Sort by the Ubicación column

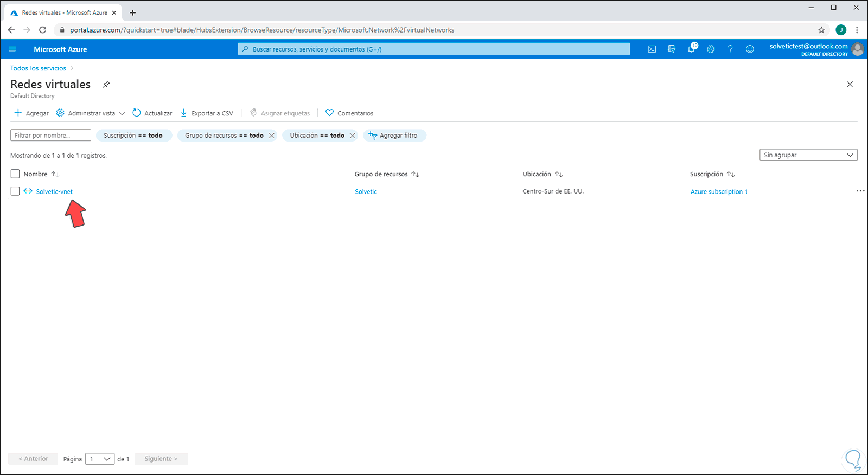coord(542,174)
